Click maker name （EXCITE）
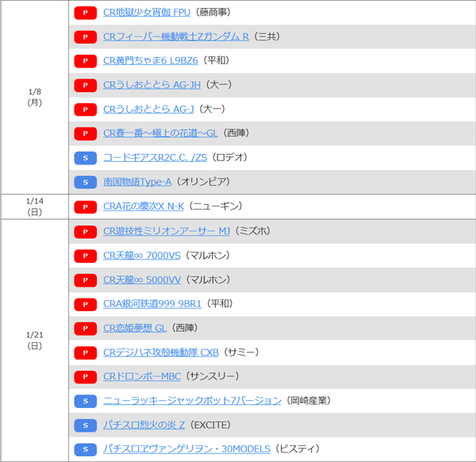 tap(210, 425)
